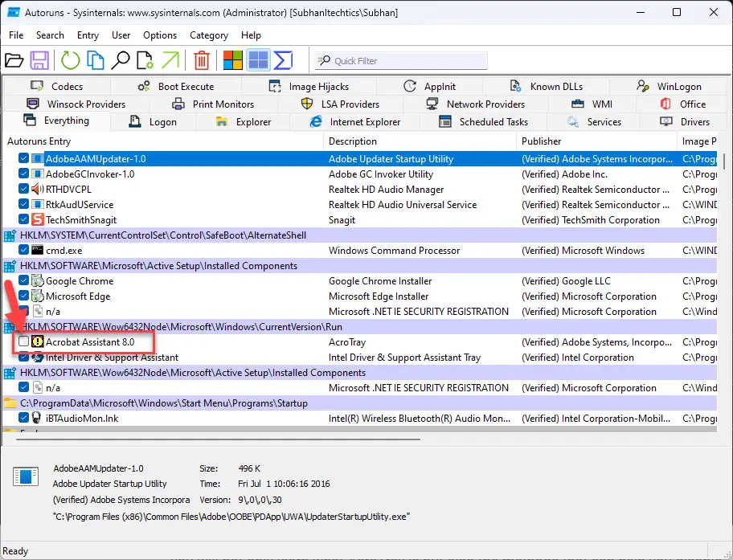
Task: Open the Find (magnifier) tool
Action: point(121,60)
